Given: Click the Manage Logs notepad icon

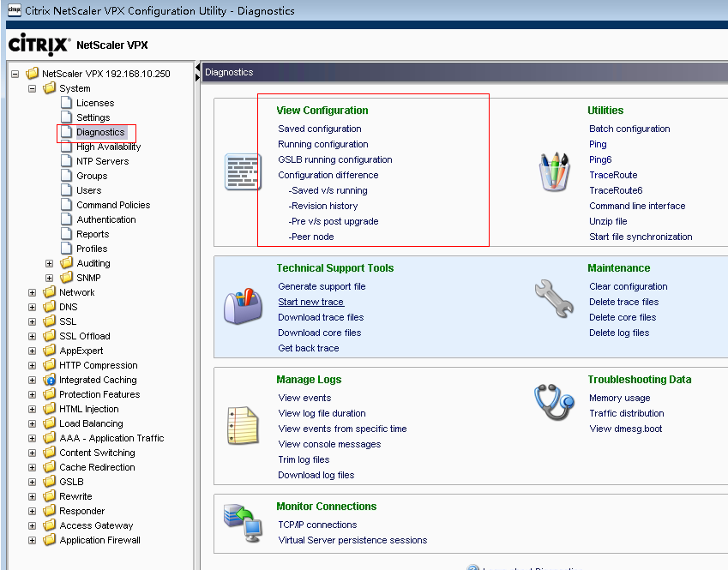Looking at the screenshot, I should 242,425.
